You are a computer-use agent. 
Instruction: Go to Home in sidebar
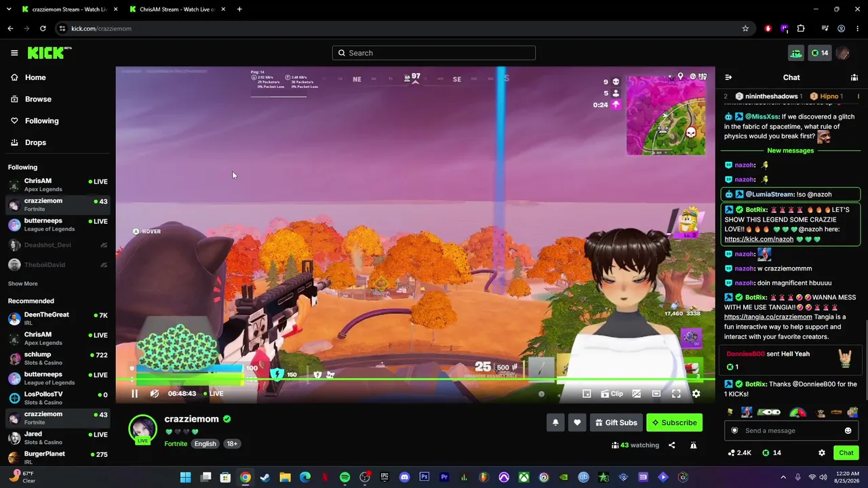58,77
